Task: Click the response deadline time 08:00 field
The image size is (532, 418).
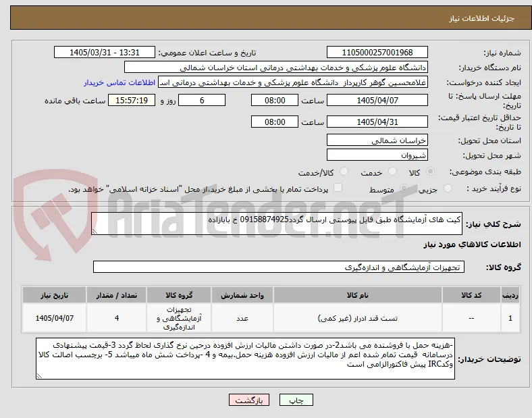Action: pos(275,100)
